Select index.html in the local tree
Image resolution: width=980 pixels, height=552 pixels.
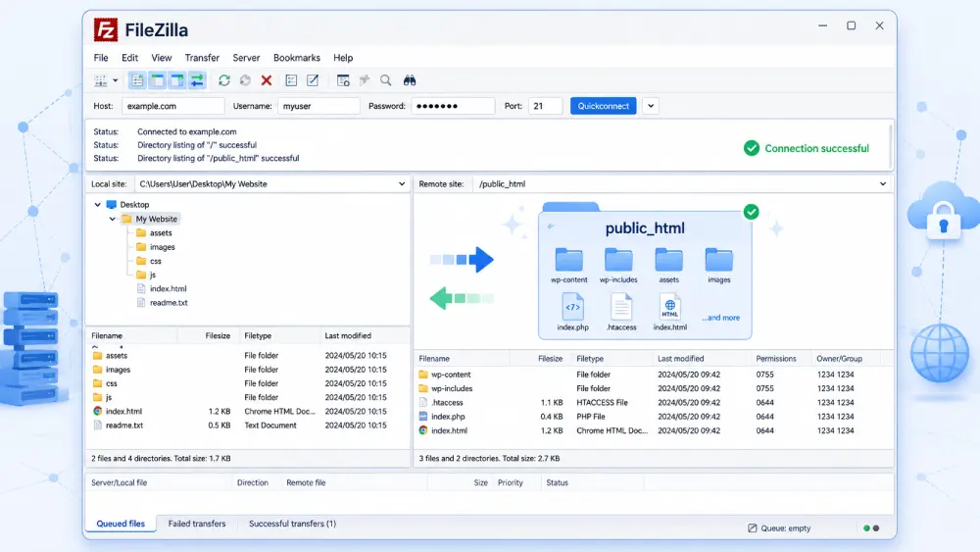pos(169,289)
